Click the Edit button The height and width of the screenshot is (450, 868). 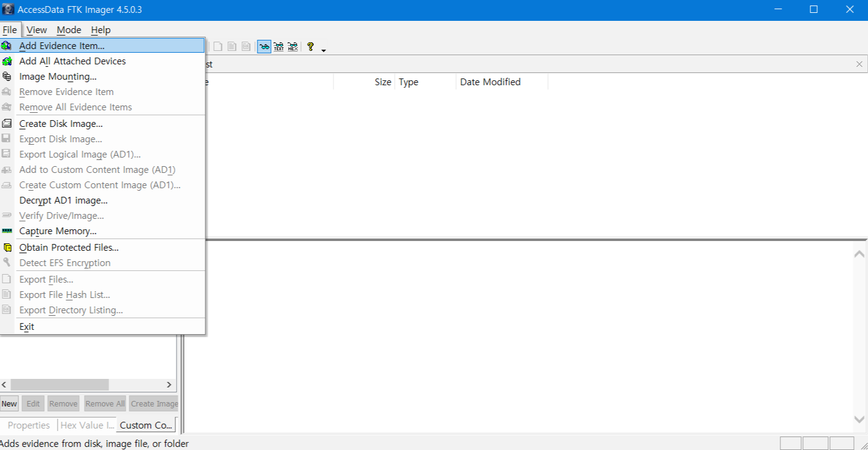(x=33, y=403)
